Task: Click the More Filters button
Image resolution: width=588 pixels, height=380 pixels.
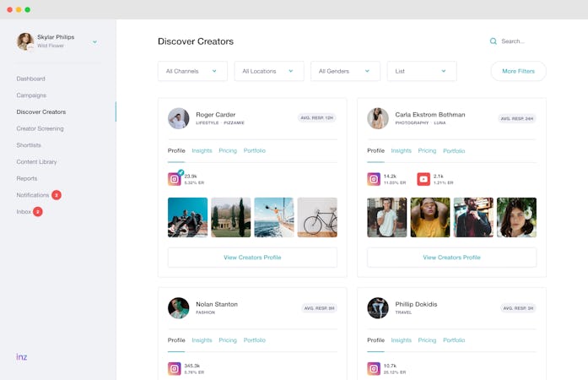Action: tap(518, 71)
